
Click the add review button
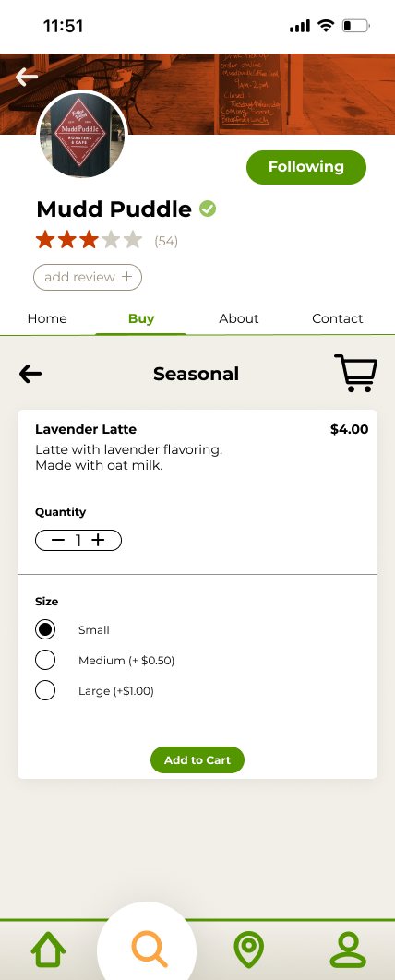click(x=88, y=278)
